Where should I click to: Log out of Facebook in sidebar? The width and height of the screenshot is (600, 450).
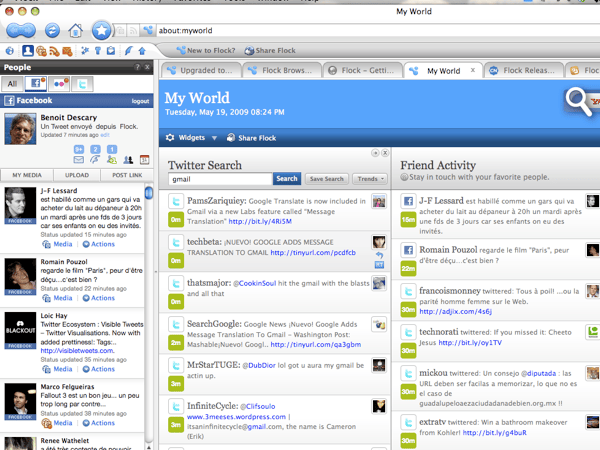(139, 102)
